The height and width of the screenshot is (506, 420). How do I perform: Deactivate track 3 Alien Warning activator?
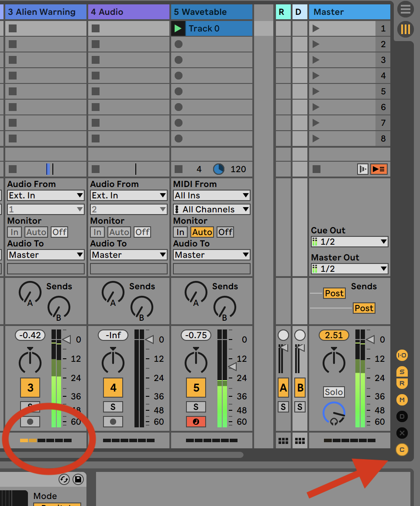30,387
